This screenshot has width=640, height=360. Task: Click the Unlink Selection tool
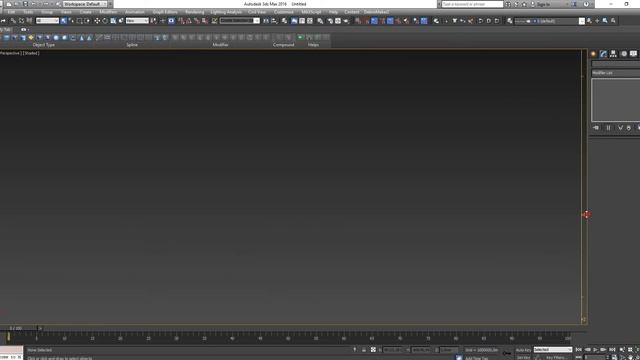(21, 20)
